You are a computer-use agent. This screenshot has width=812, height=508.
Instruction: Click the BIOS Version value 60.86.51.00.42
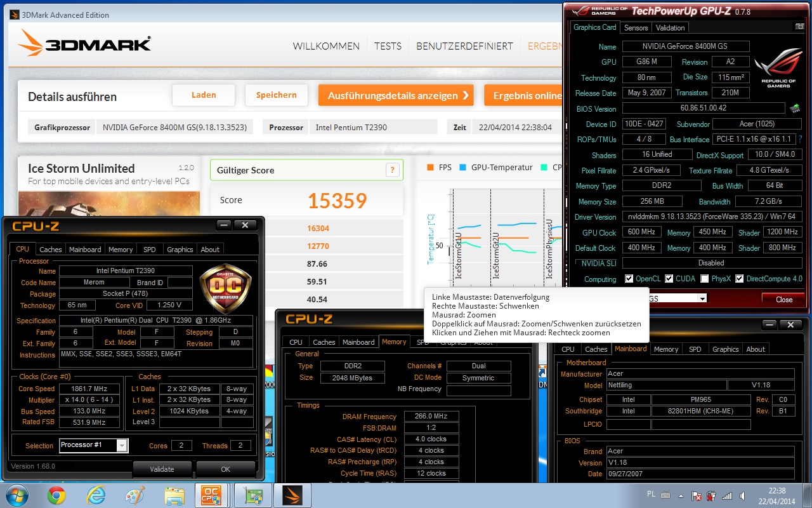pyautogui.click(x=704, y=109)
